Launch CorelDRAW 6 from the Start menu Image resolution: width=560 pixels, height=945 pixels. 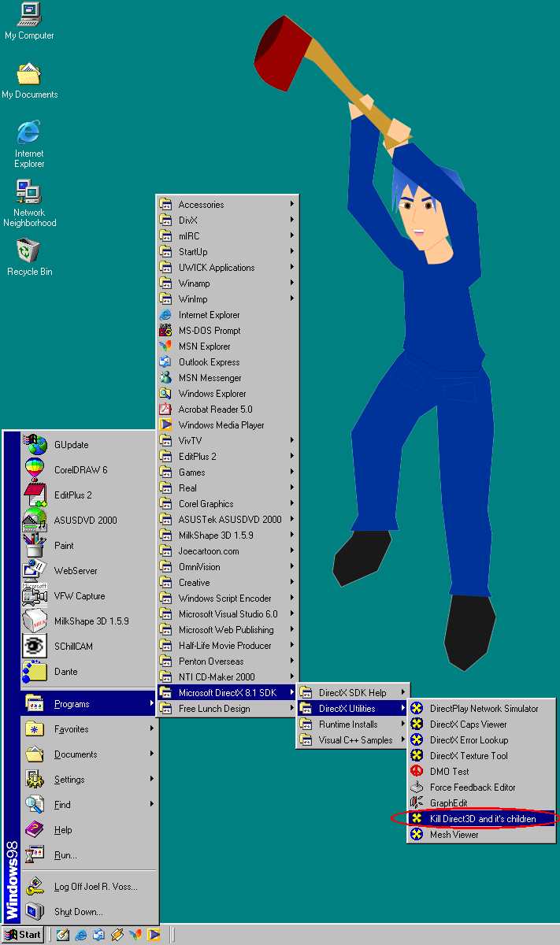[x=89, y=470]
